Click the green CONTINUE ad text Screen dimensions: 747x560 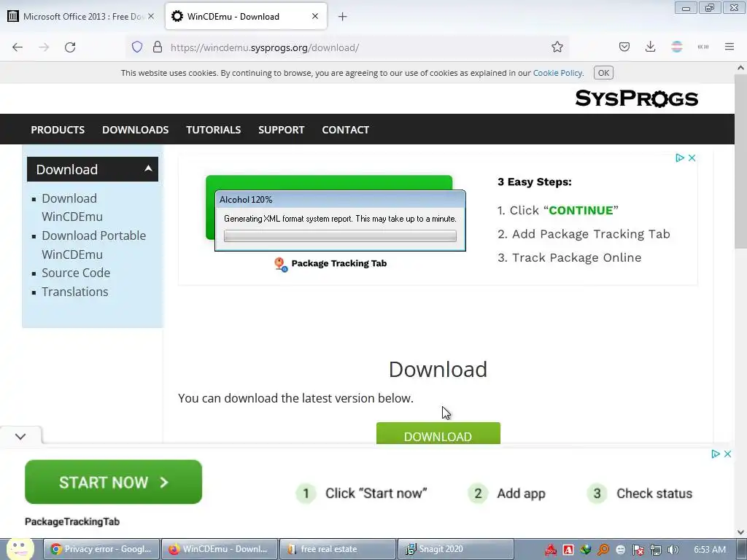pyautogui.click(x=581, y=211)
